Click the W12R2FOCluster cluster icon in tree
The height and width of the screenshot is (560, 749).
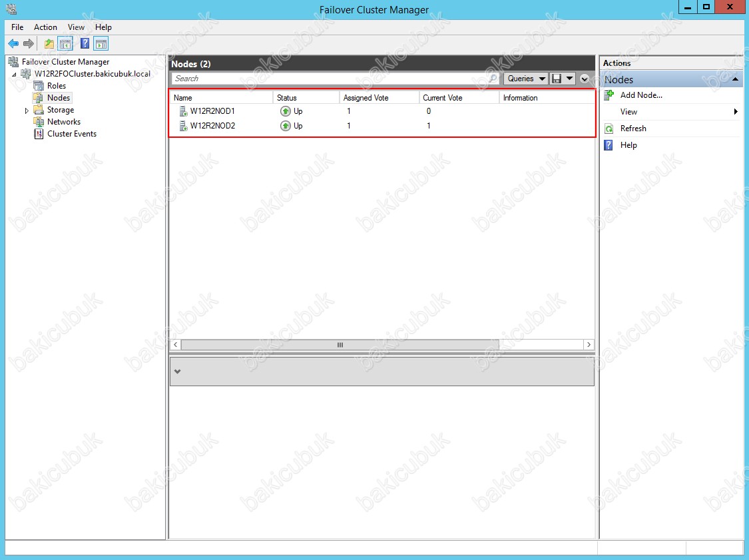click(26, 74)
